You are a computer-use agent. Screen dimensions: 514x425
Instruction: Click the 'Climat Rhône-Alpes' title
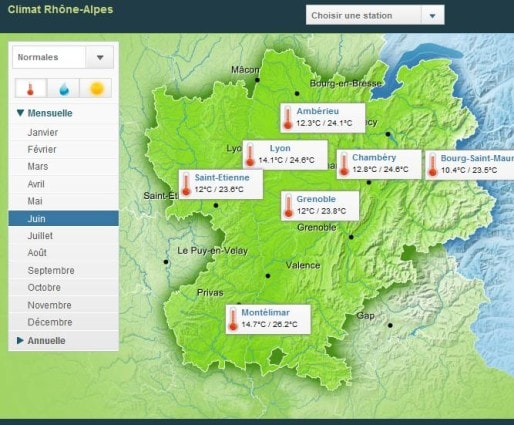(60, 9)
